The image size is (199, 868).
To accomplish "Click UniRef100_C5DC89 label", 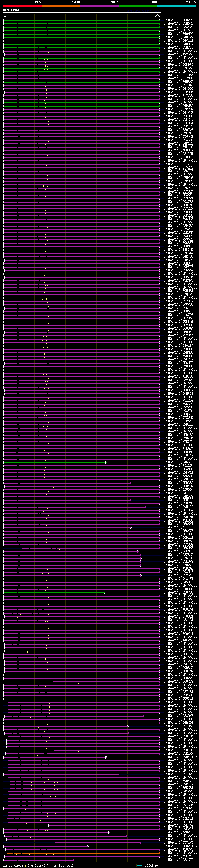I will [x=178, y=483].
